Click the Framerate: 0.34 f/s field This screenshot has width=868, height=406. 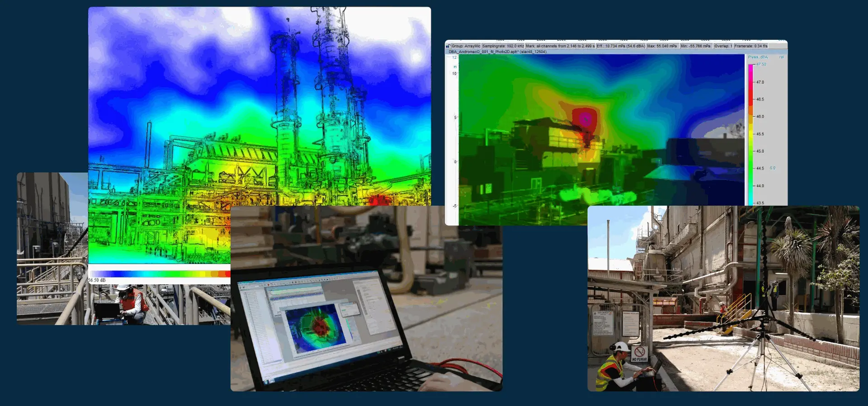751,46
